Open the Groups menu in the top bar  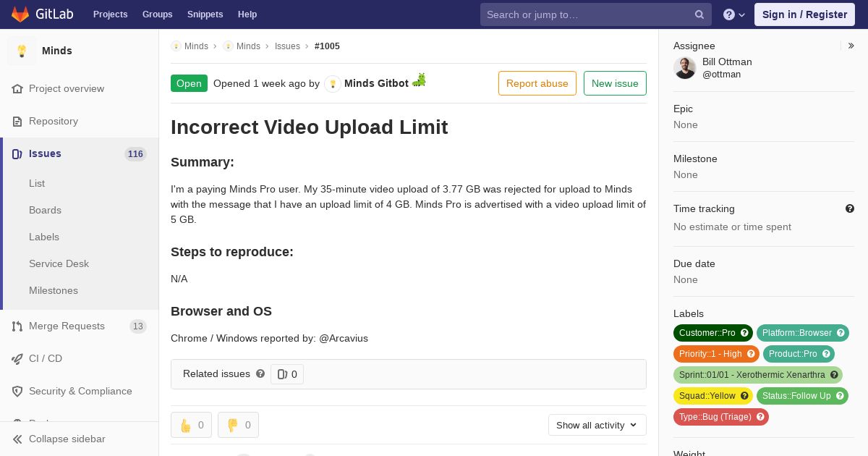[x=157, y=14]
